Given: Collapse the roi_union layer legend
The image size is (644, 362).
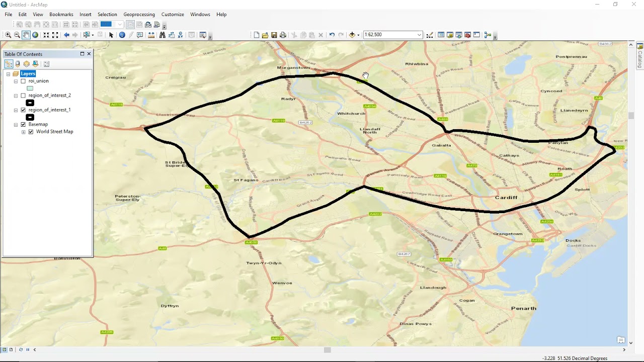Looking at the screenshot, I should tap(16, 81).
